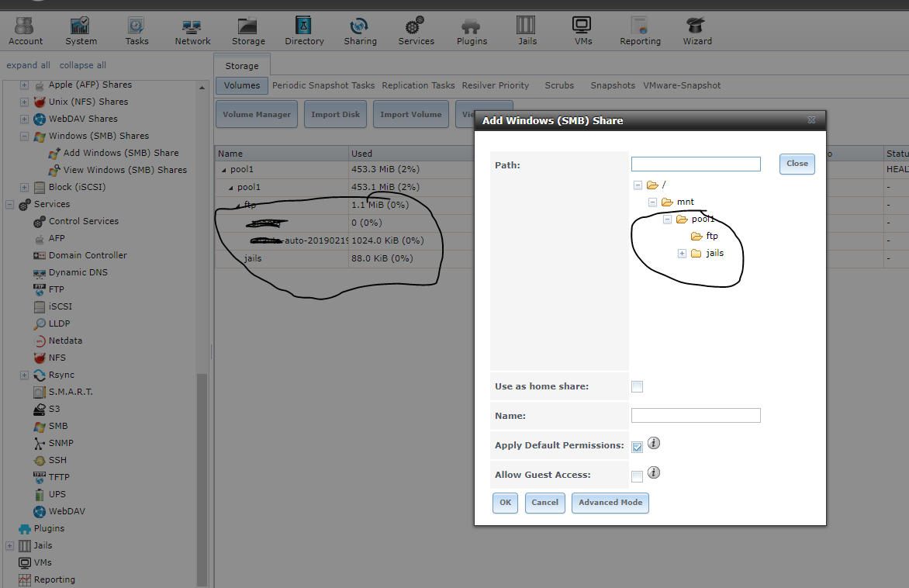Expand the Rsync tree node
The height and width of the screenshot is (588, 909).
(x=24, y=375)
